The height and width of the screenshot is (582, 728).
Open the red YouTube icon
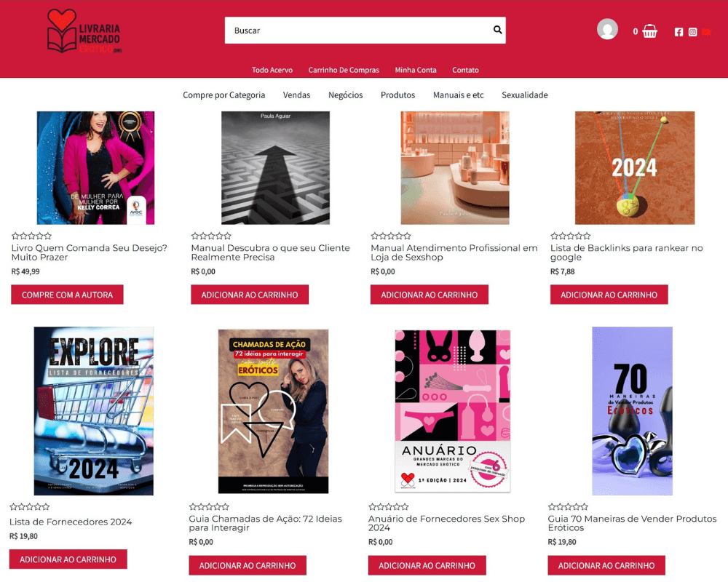coord(707,32)
